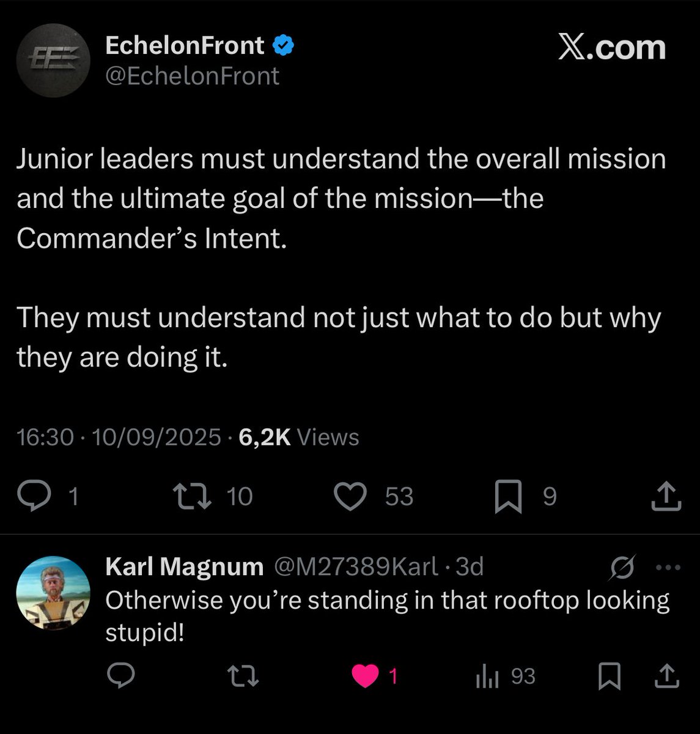Open more options on Karl's reply
Viewport: 700px width, 734px height.
[x=668, y=567]
